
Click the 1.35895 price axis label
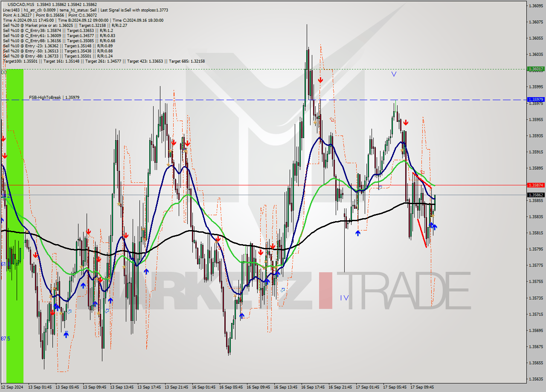536,168
